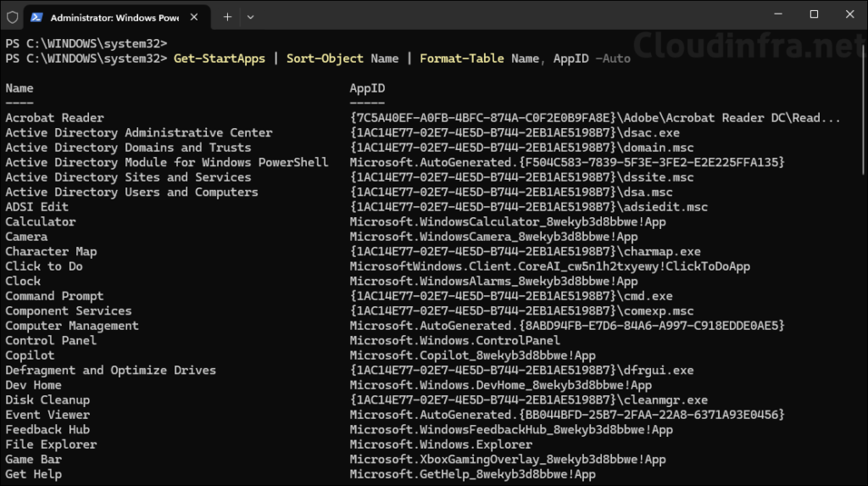Click the Calculator app name row

coord(40,221)
